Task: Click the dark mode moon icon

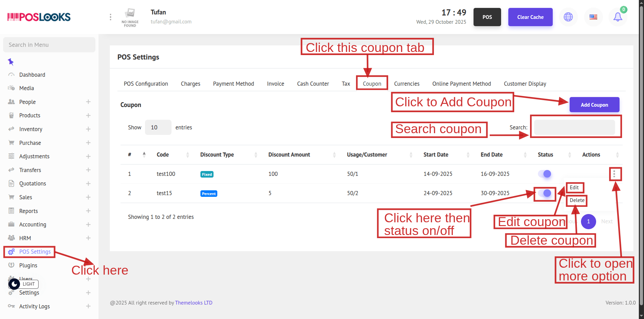Action: [x=14, y=284]
